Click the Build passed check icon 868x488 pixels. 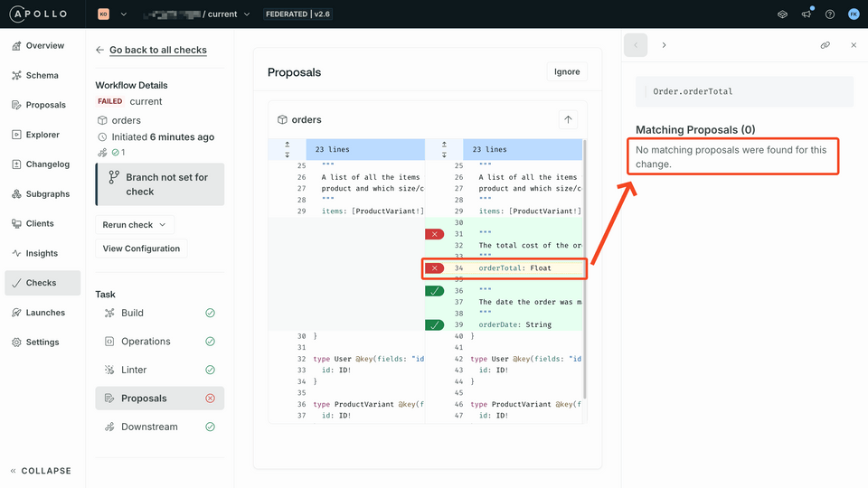point(211,314)
